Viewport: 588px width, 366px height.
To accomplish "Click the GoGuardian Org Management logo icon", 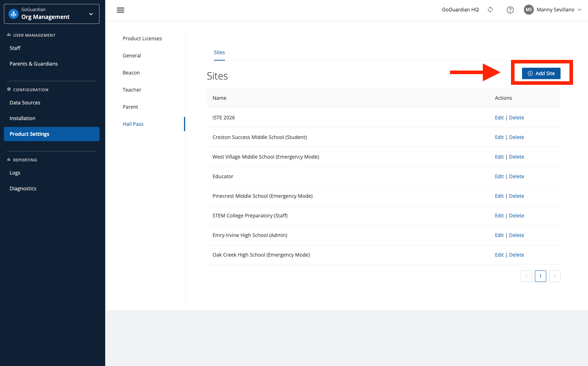I will coord(14,14).
